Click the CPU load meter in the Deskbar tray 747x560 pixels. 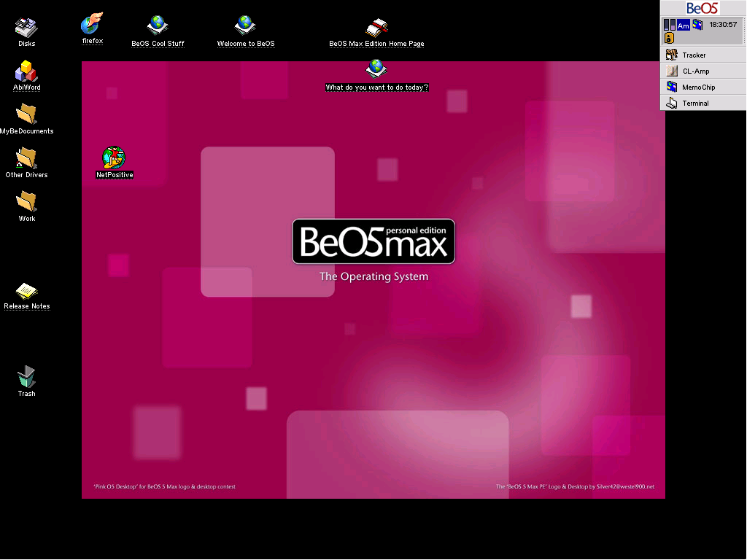pyautogui.click(x=670, y=25)
